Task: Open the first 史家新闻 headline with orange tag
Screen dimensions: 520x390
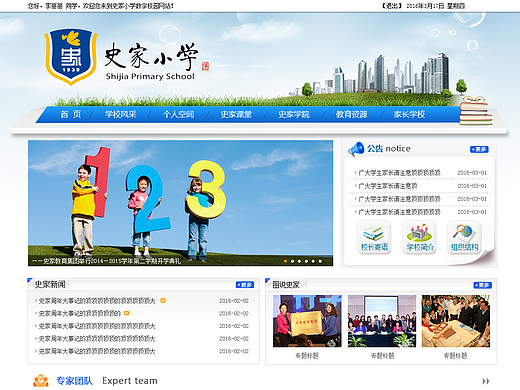Action: (97, 301)
